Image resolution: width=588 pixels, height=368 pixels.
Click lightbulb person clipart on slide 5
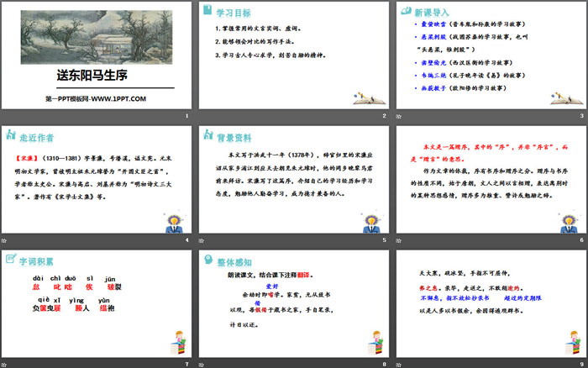tap(371, 223)
